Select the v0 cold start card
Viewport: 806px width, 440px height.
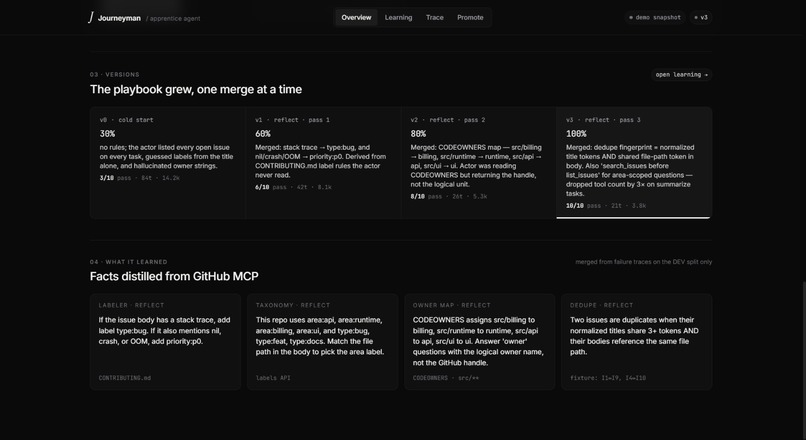pyautogui.click(x=168, y=163)
